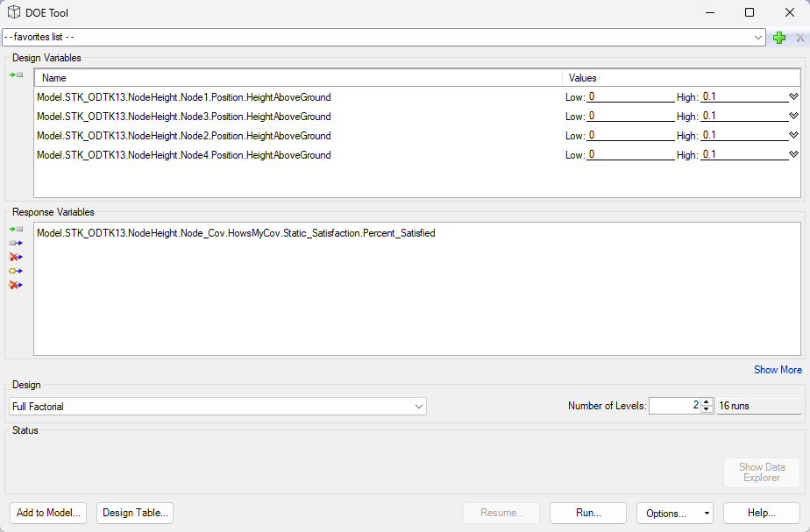Click the Show More link
810x532 pixels.
(778, 370)
